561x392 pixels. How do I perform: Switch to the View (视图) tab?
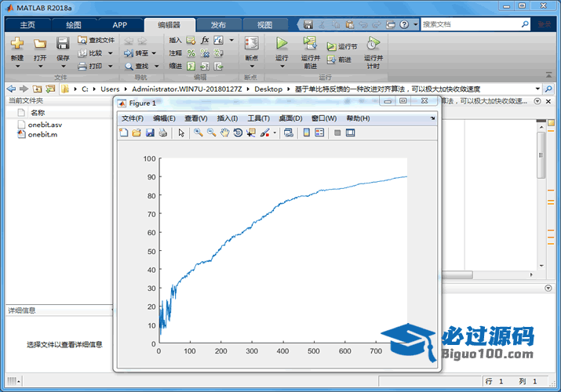[x=264, y=24]
